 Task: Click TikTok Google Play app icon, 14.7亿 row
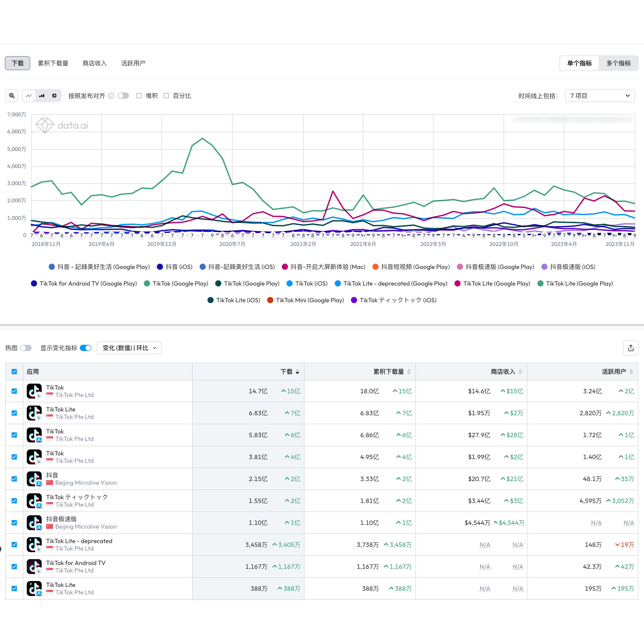pos(34,391)
